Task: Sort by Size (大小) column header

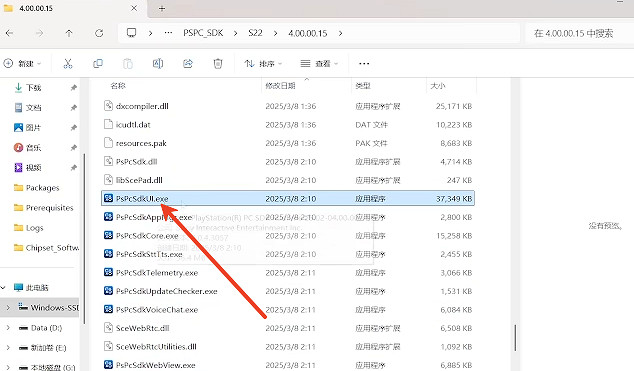Action: [x=438, y=86]
